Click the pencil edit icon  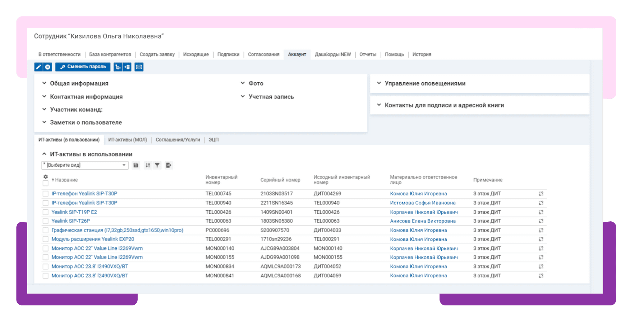pos(38,67)
